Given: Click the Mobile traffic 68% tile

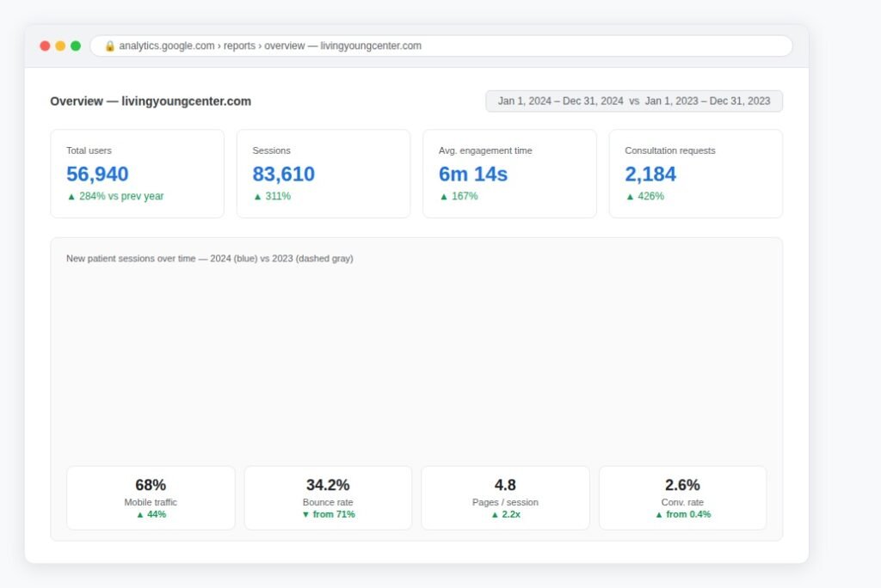Looking at the screenshot, I should click(x=151, y=498).
